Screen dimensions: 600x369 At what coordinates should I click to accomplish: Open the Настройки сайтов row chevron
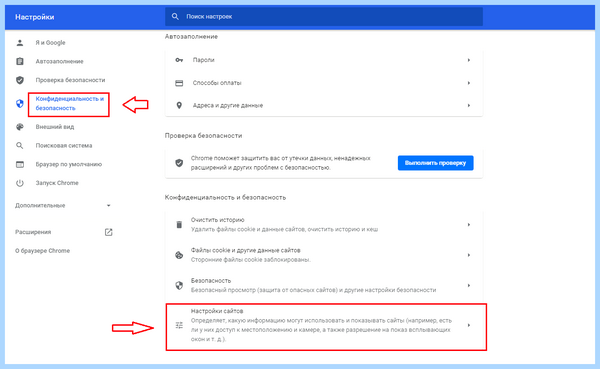(x=469, y=325)
